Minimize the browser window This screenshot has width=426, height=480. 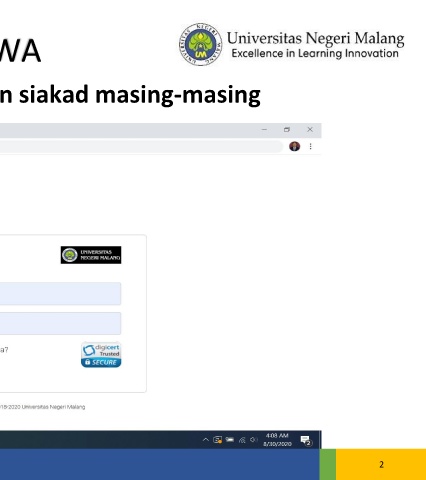click(x=264, y=129)
